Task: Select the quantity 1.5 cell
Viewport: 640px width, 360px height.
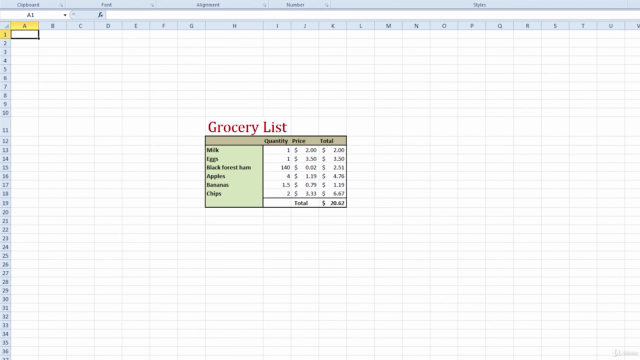Action: tap(277, 185)
